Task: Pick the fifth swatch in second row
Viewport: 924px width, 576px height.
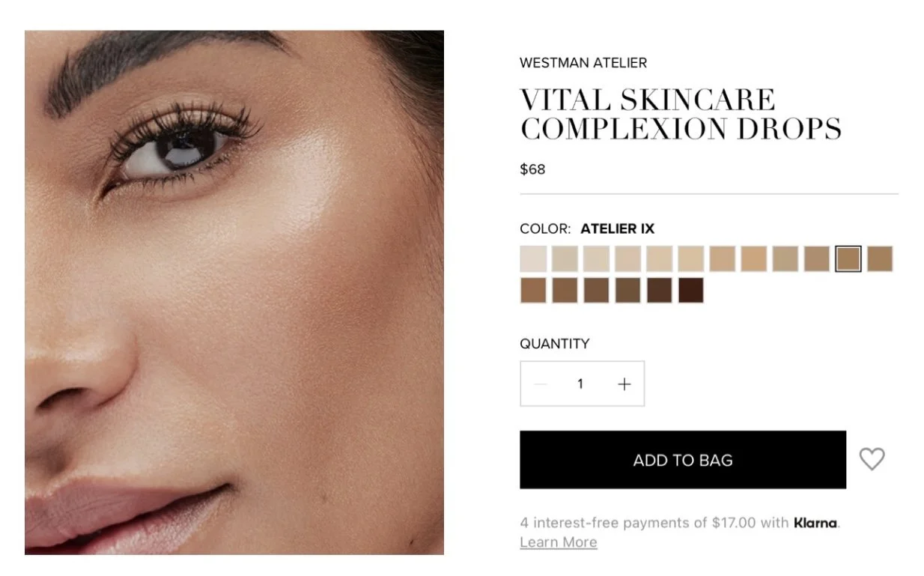Action: 659,291
